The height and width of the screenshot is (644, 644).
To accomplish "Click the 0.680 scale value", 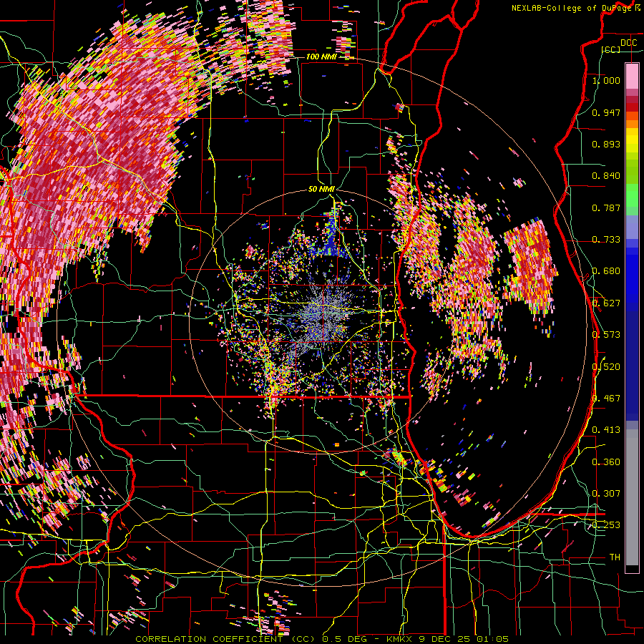I will click(606, 270).
